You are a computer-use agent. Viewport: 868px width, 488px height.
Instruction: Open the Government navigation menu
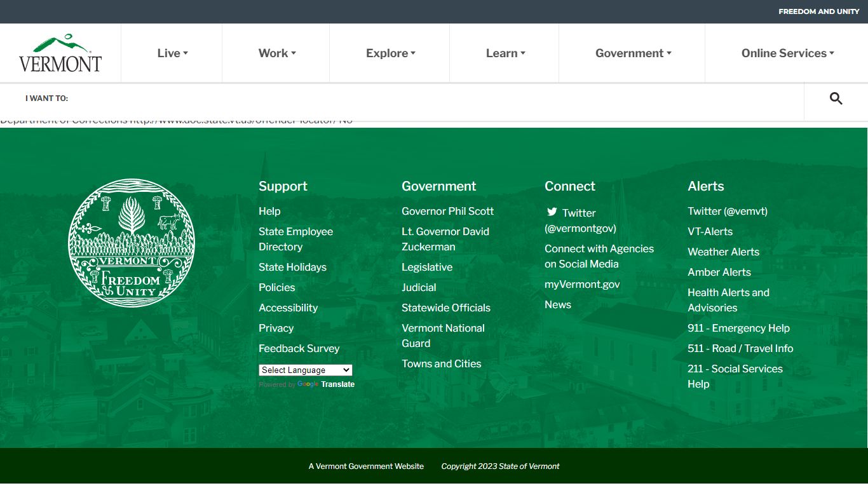(633, 53)
